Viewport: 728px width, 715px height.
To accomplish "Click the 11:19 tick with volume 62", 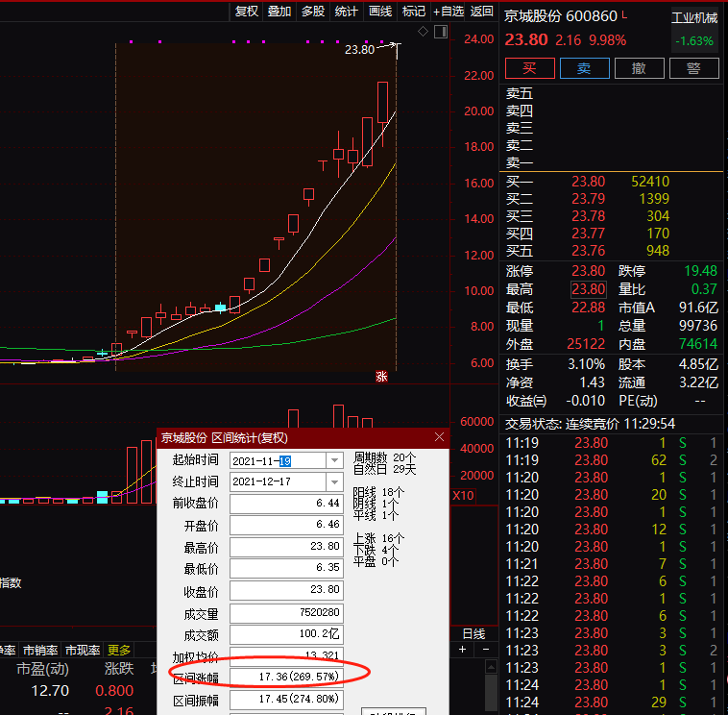I will coord(611,460).
